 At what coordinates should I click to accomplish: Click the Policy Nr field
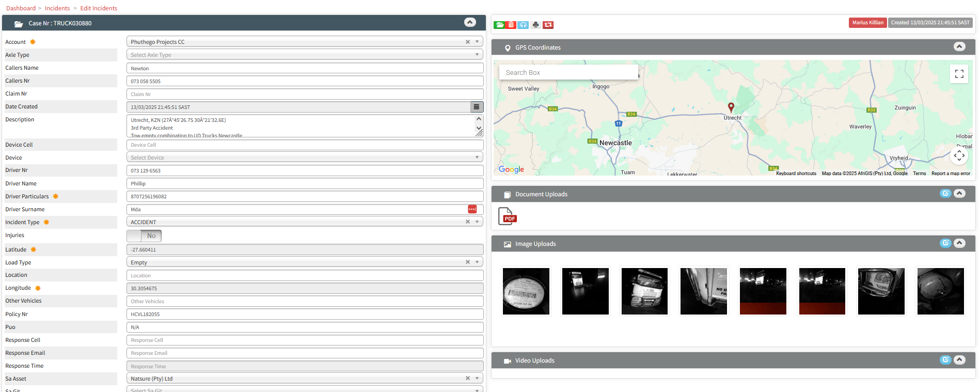(305, 314)
